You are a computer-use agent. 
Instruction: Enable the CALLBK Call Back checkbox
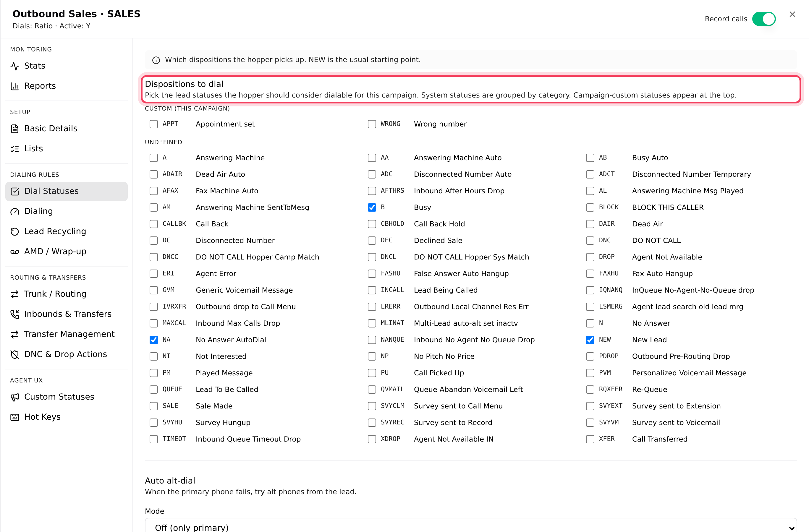(154, 224)
